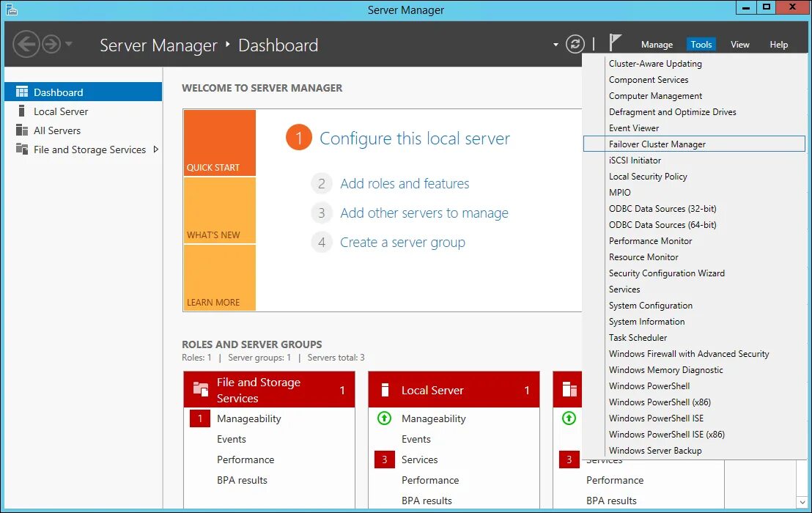Click Create a server group link
The height and width of the screenshot is (513, 812).
402,243
